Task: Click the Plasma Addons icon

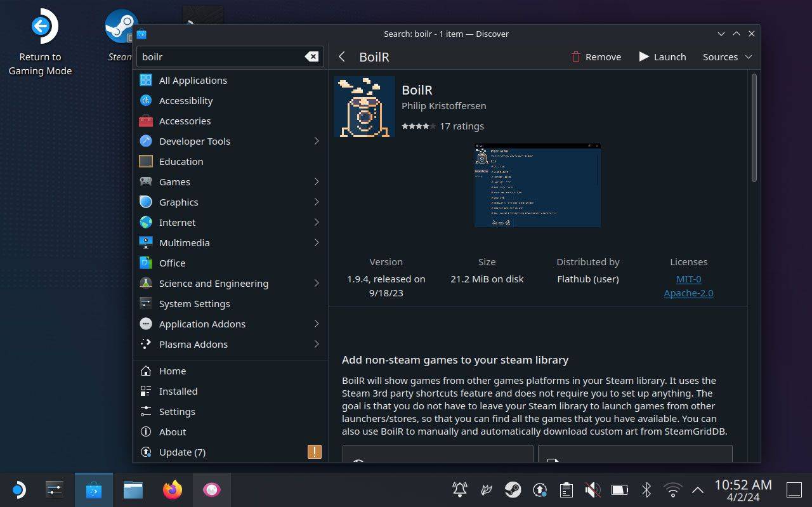Action: click(x=146, y=344)
